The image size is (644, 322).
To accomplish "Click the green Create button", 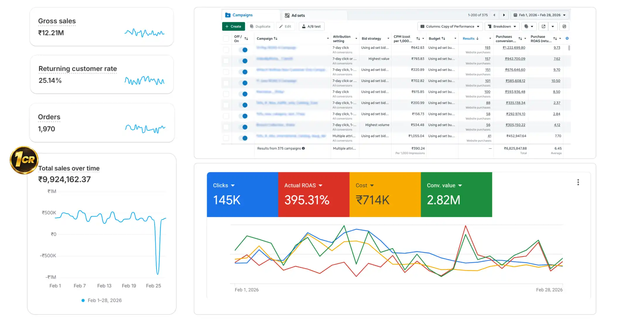I will [x=233, y=26].
